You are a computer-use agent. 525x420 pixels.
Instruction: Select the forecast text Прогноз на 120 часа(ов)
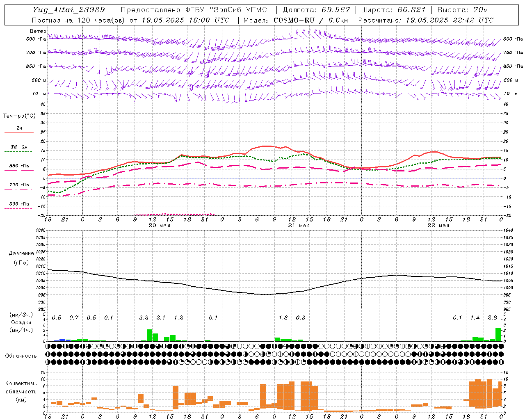point(79,20)
